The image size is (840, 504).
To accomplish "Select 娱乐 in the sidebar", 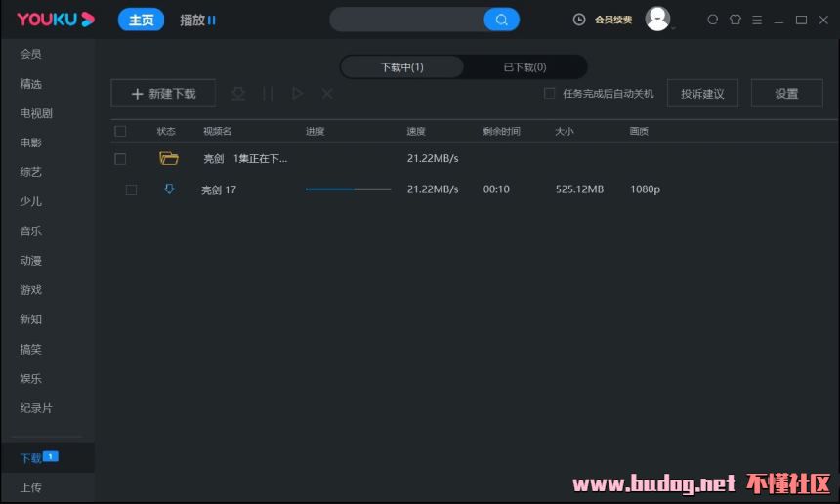I will pyautogui.click(x=30, y=379).
